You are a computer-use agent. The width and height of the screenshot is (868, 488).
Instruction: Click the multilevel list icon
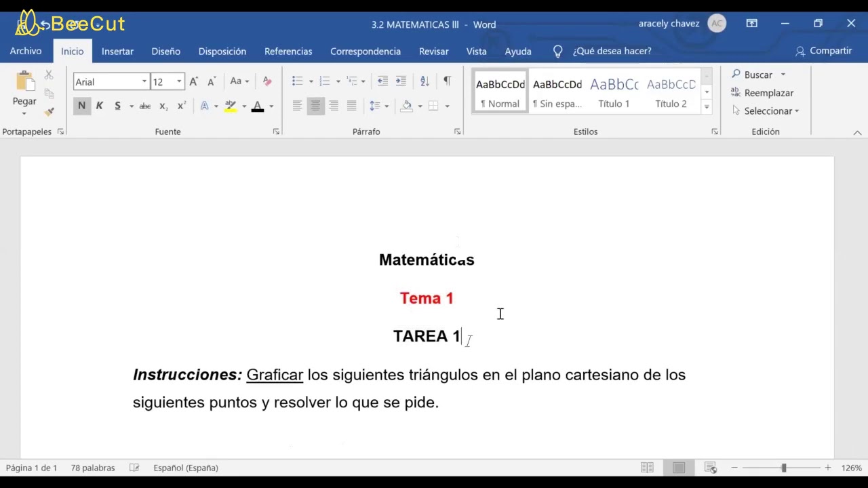pyautogui.click(x=351, y=81)
